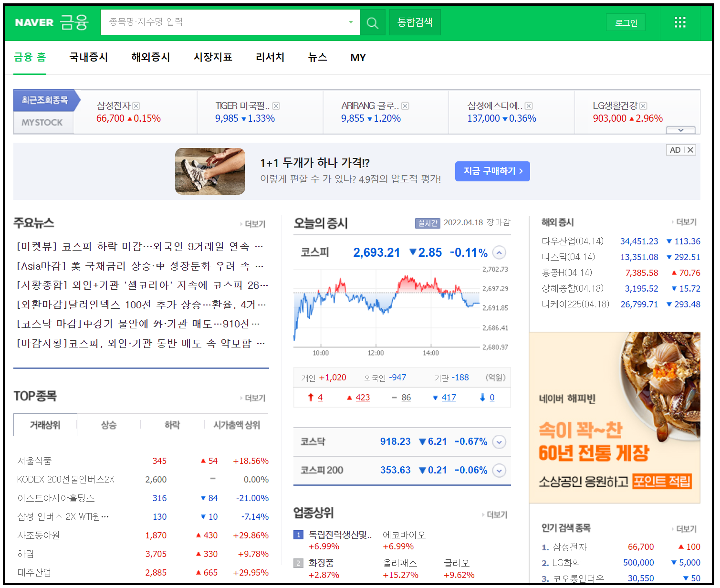Collapse the 코스피 chart panel
This screenshot has height=588, width=720.
[x=499, y=252]
